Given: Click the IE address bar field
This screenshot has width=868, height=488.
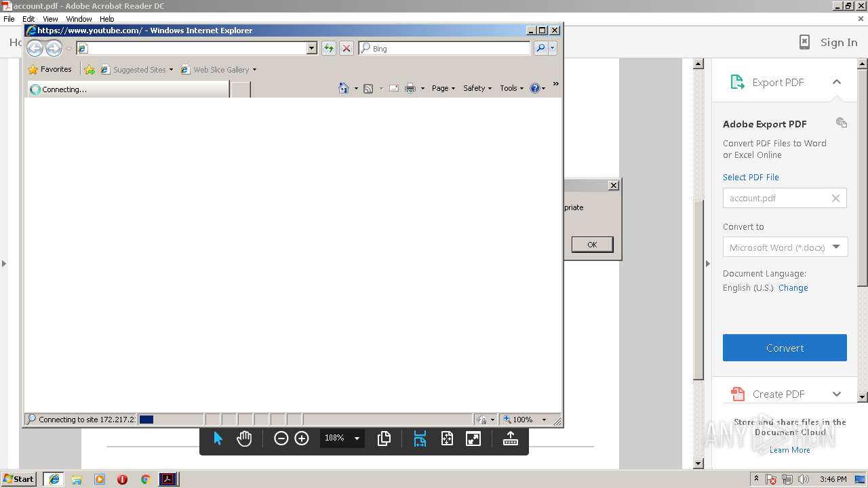Looking at the screenshot, I should 192,48.
